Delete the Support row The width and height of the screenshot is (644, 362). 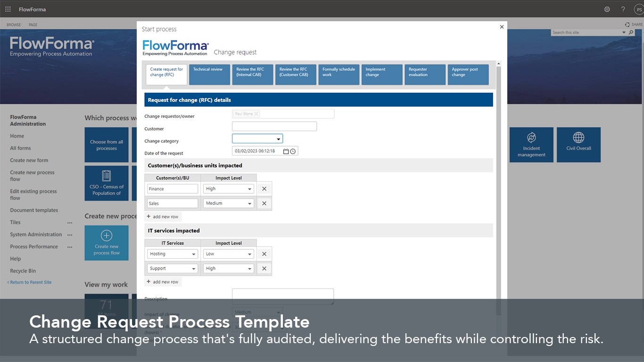264,268
